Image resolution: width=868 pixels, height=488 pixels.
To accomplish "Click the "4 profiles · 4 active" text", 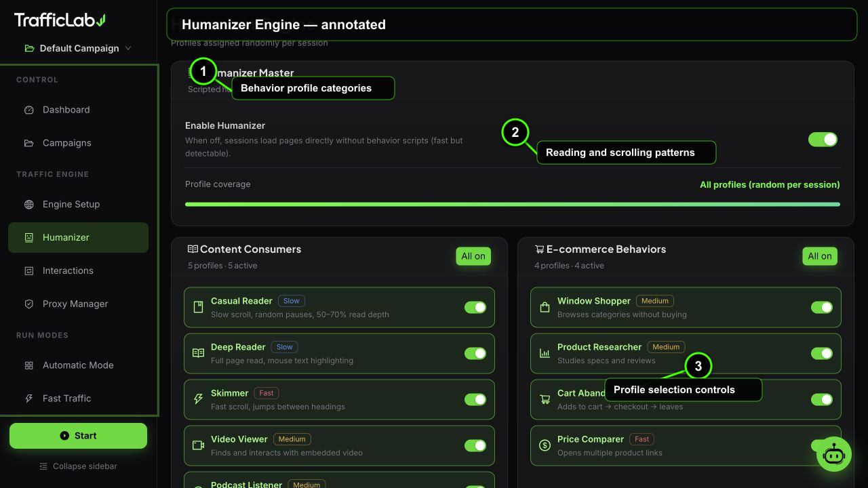I will point(569,266).
